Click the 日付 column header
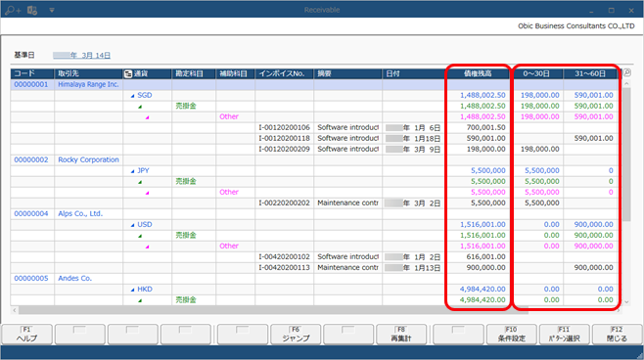 click(413, 73)
